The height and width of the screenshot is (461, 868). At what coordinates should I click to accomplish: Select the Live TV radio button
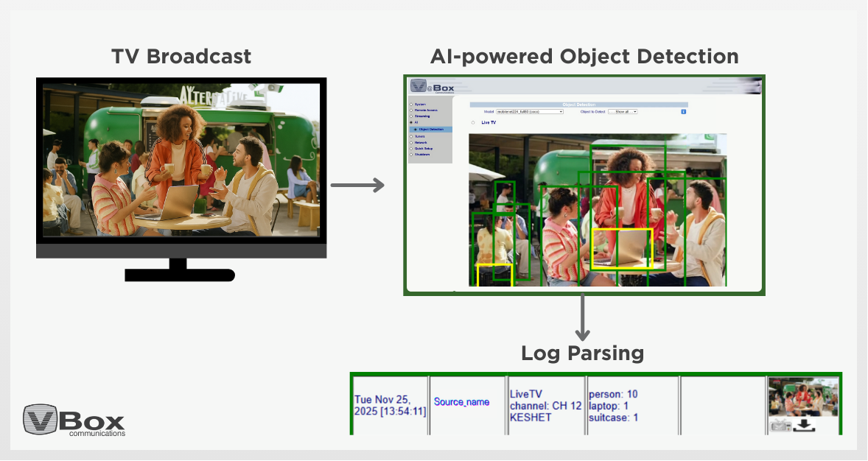pyautogui.click(x=472, y=122)
